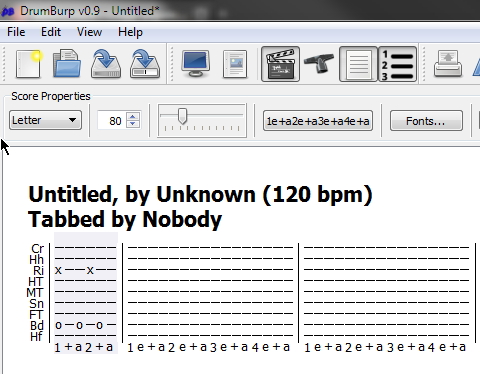Increase the 80 width value with up arrow
Image resolution: width=480 pixels, height=374 pixels.
[133, 117]
